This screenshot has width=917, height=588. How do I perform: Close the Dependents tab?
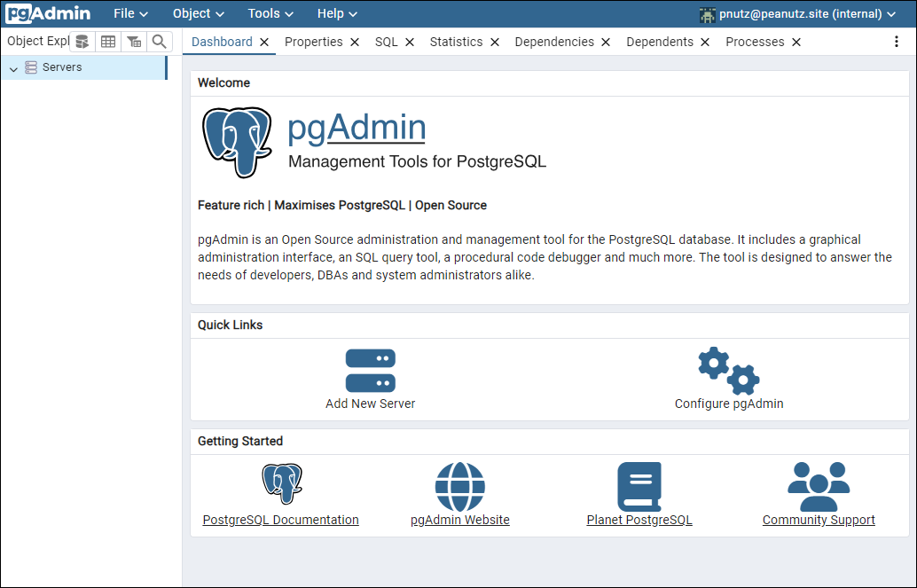click(x=705, y=42)
